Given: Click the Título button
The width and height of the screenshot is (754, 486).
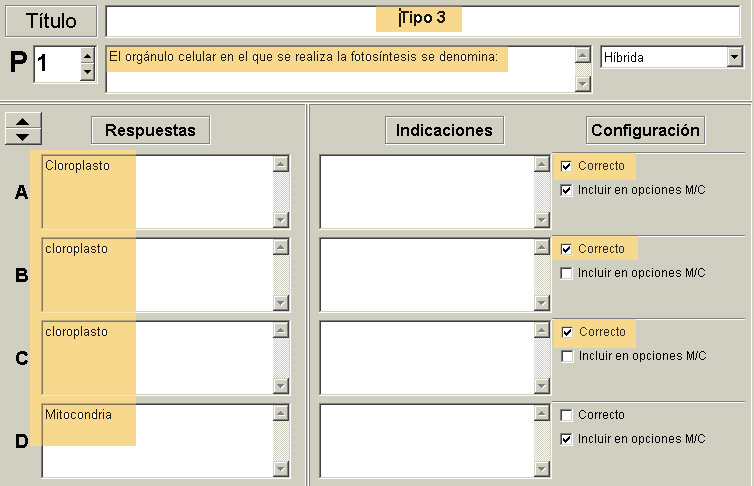Looking at the screenshot, I should (51, 21).
